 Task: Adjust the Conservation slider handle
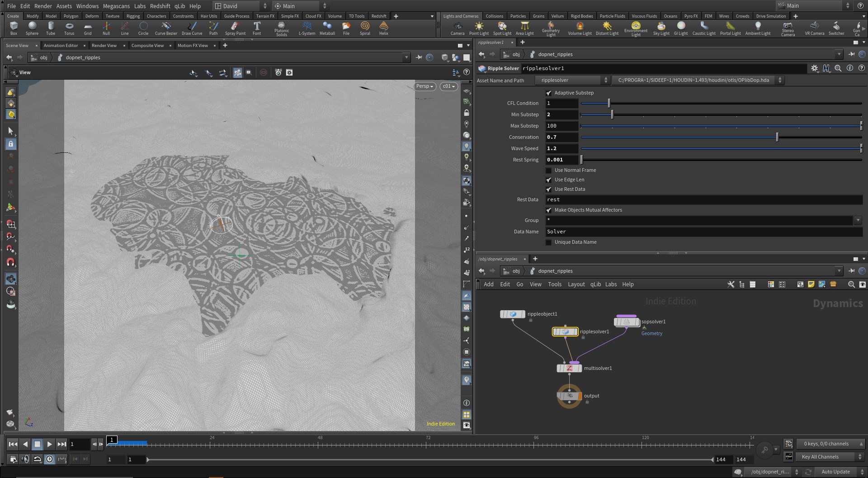[777, 137]
